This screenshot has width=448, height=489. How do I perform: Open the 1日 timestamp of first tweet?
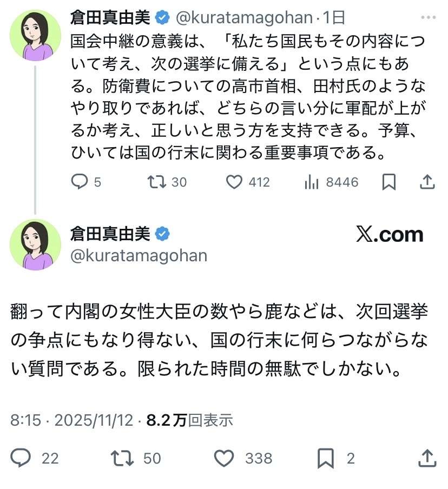point(334,18)
